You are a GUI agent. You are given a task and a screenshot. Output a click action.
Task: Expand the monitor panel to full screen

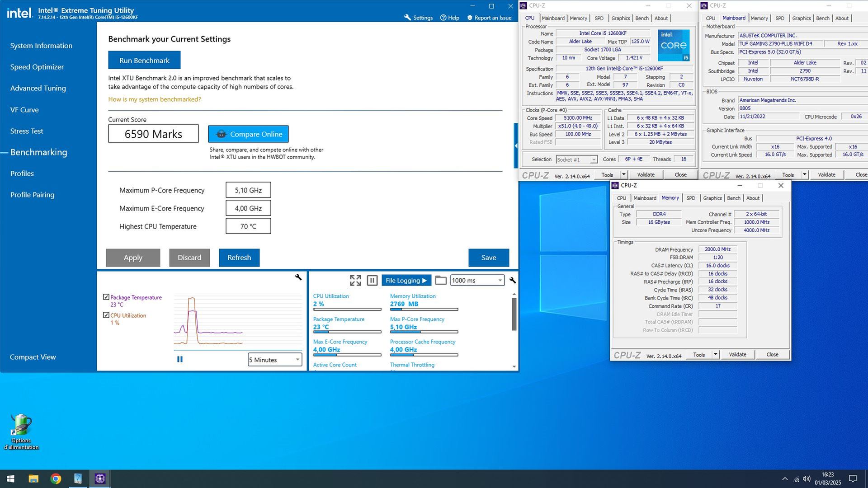point(355,281)
